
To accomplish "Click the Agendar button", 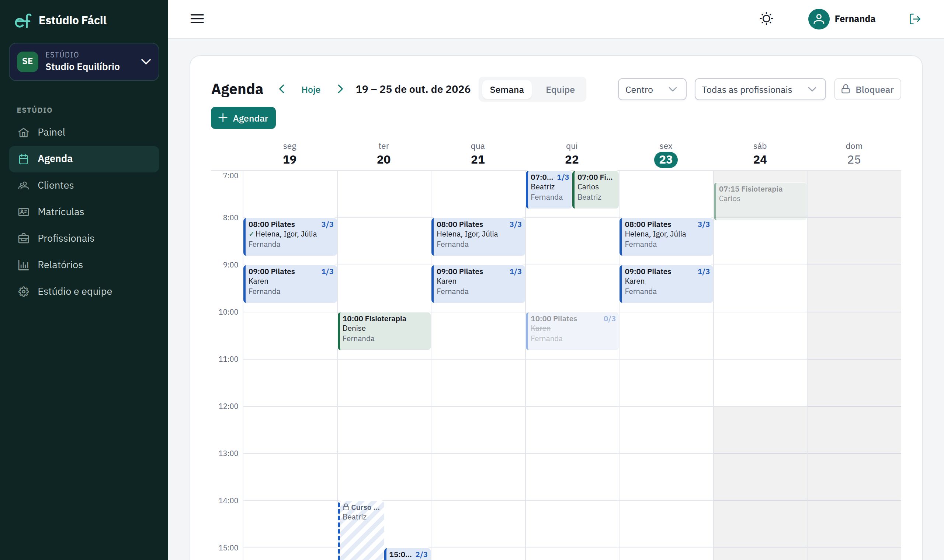I will (243, 118).
